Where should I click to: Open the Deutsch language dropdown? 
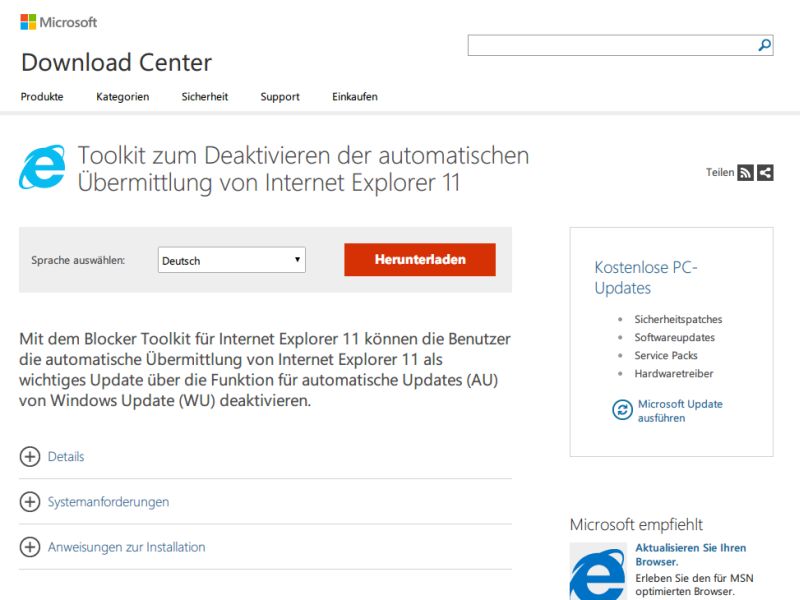click(x=232, y=260)
